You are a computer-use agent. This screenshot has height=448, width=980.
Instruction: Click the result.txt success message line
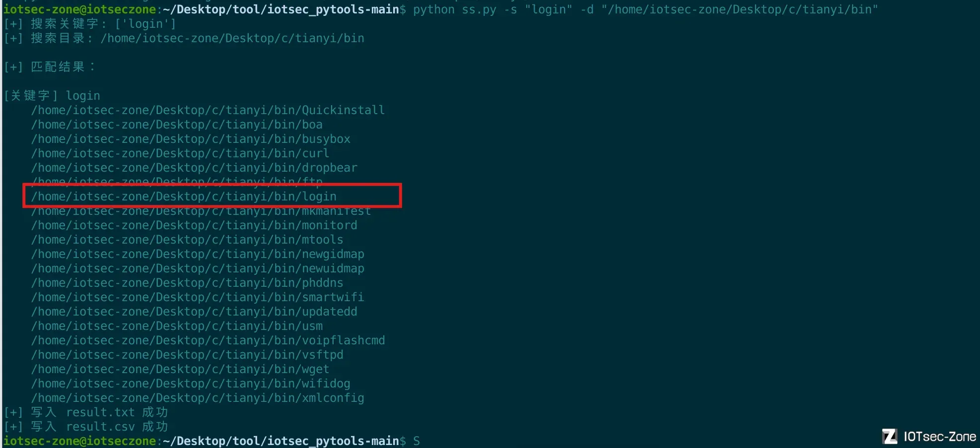coord(86,412)
